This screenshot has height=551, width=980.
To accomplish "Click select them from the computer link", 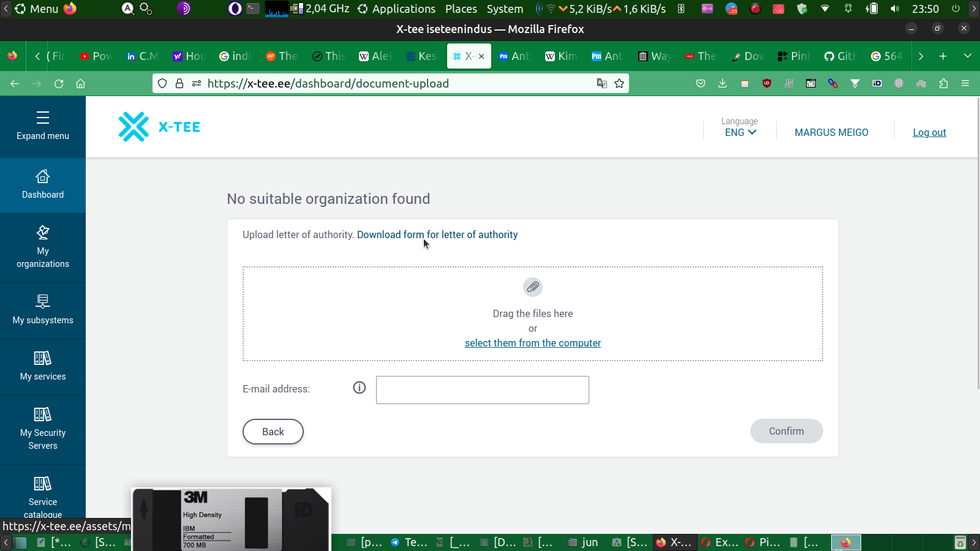I will click(533, 343).
